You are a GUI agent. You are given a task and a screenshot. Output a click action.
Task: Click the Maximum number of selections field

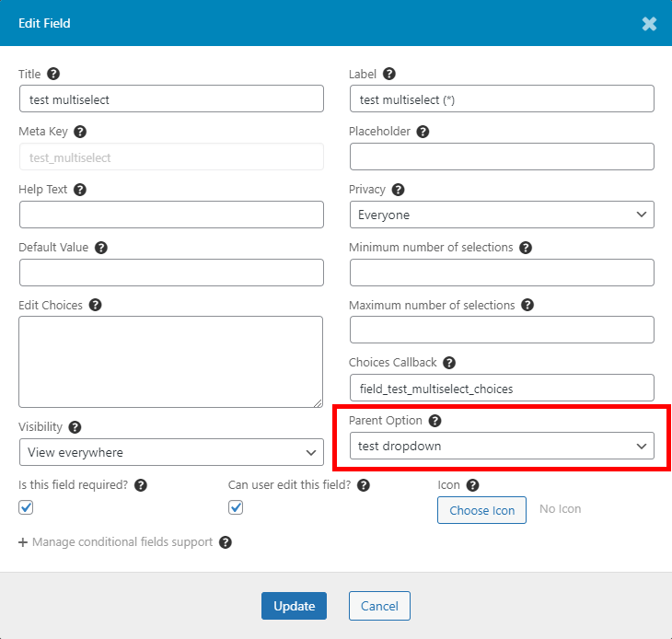[x=502, y=330]
